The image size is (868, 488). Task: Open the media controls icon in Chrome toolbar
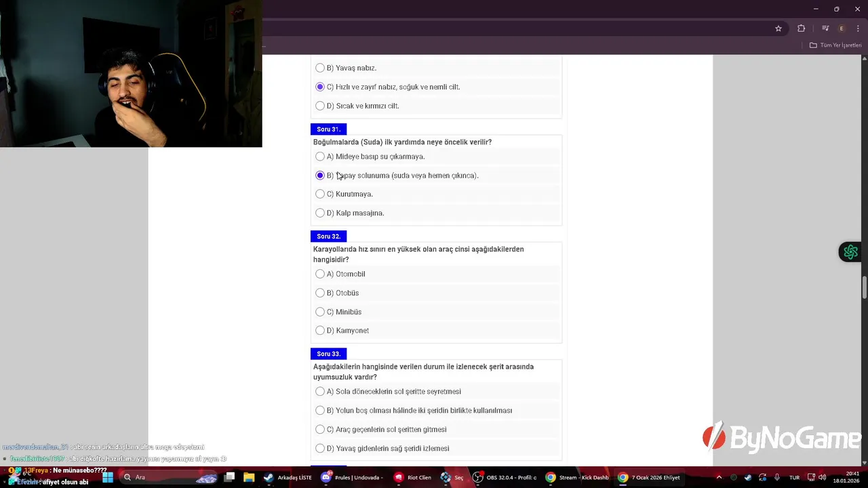[825, 28]
